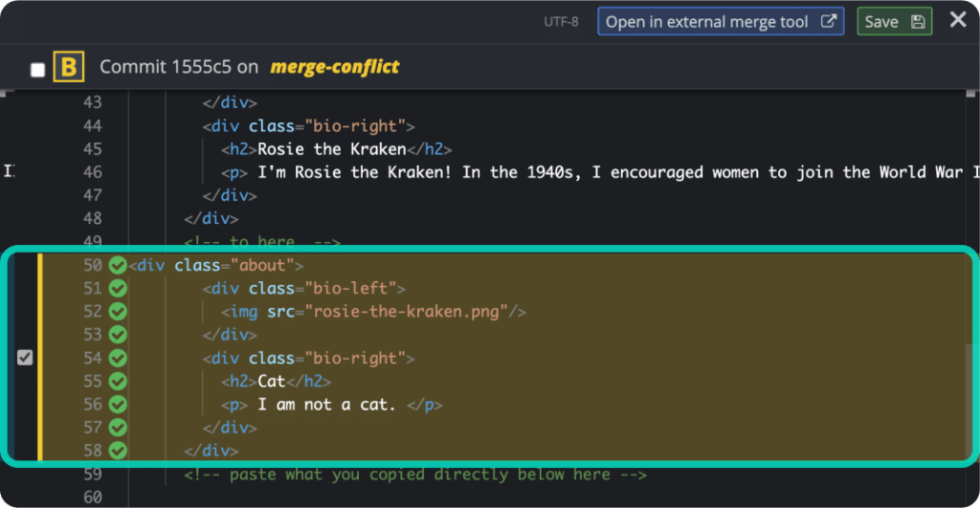Toggle the line 55 checkmark selection

click(118, 381)
